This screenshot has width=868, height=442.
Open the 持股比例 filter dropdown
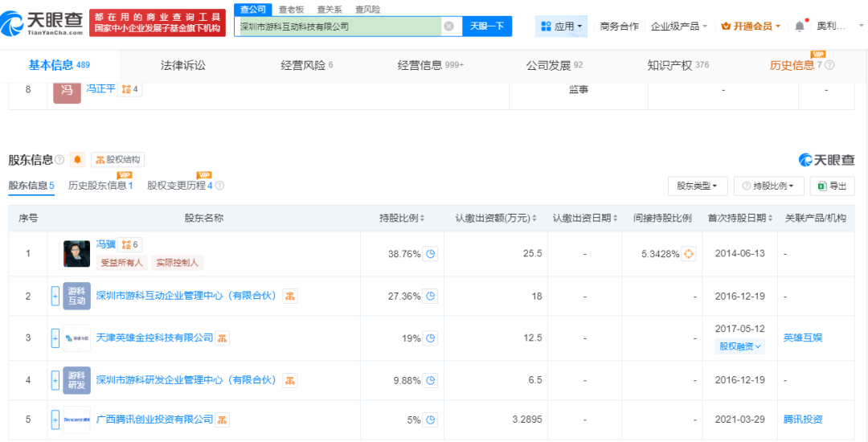click(768, 186)
